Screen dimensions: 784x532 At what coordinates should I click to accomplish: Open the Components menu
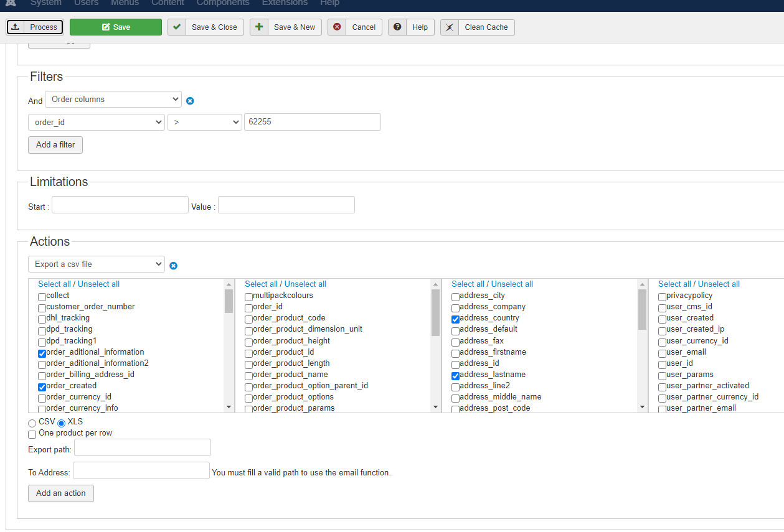coord(223,3)
